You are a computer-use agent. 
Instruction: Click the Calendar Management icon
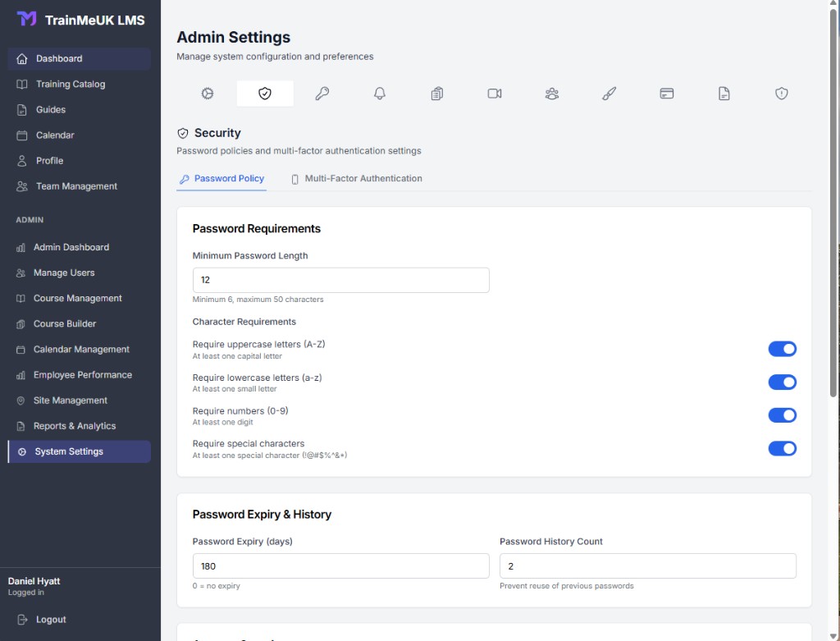[x=21, y=350]
